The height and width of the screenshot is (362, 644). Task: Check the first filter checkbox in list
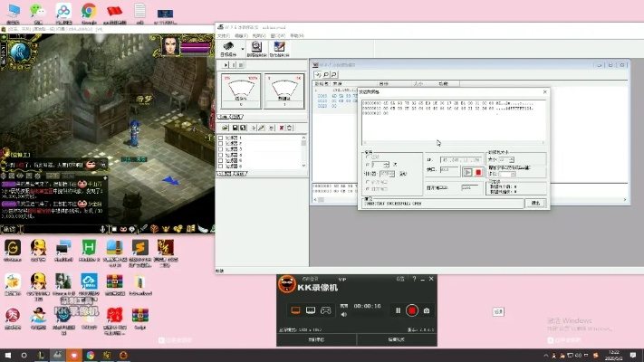pyautogui.click(x=221, y=138)
